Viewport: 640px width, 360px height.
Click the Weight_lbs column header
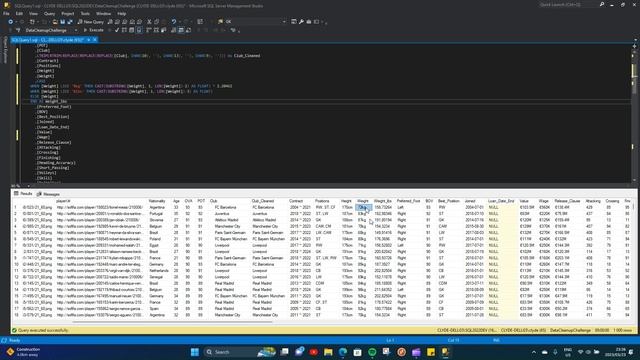(383, 201)
